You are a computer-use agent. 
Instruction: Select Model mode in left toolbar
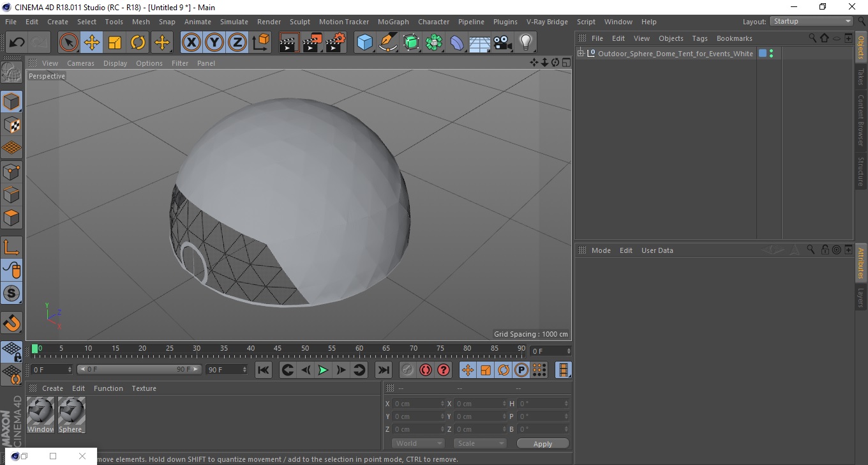(x=11, y=102)
